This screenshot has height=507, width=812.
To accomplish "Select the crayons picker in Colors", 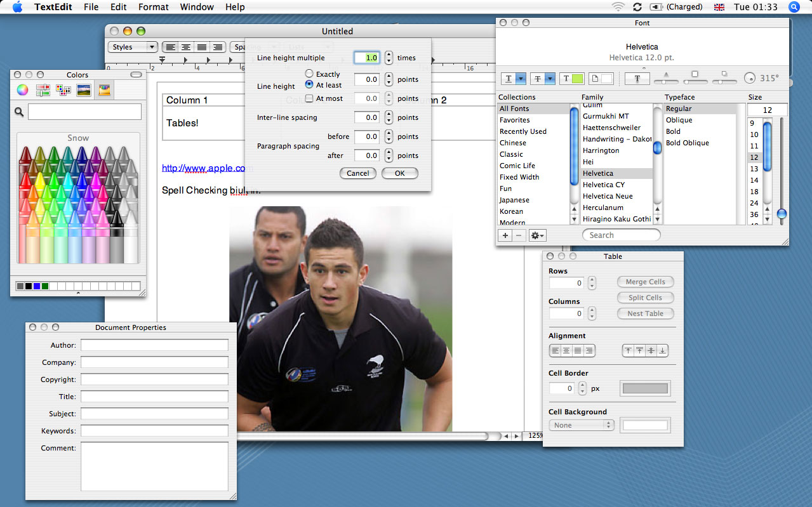I will point(104,90).
